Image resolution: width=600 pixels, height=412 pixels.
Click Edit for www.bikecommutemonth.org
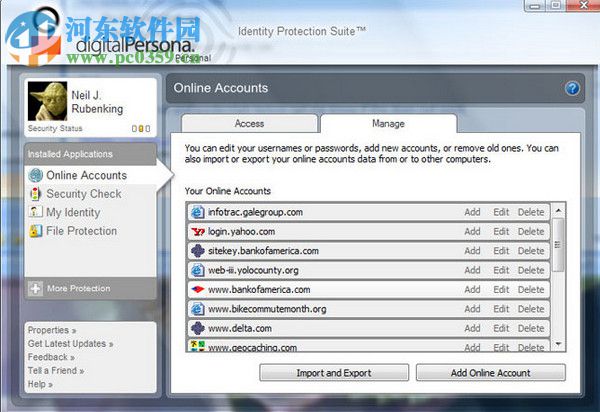pos(501,309)
